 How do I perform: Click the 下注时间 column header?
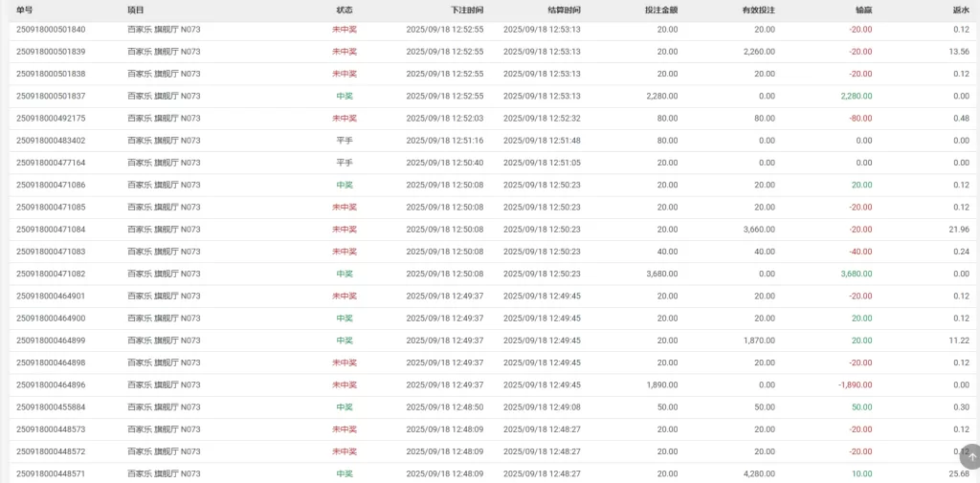point(466,10)
